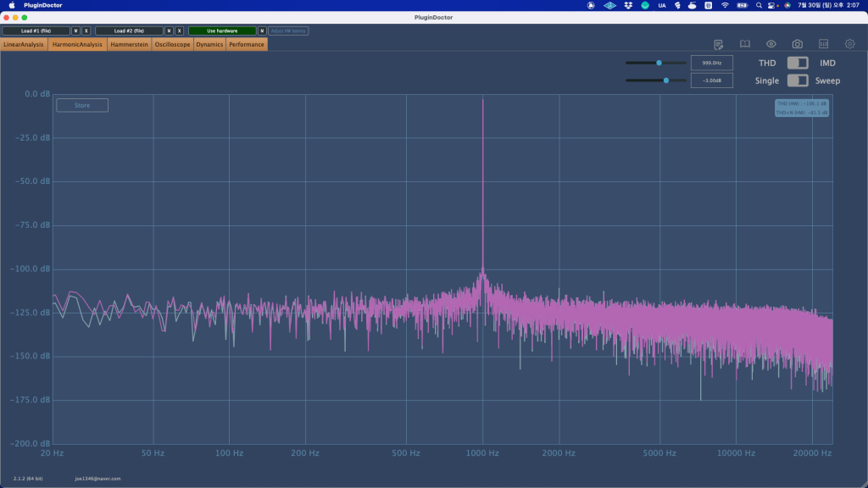Click the M button beside Load #2
Screen dimensions: 868x488
pyautogui.click(x=169, y=30)
